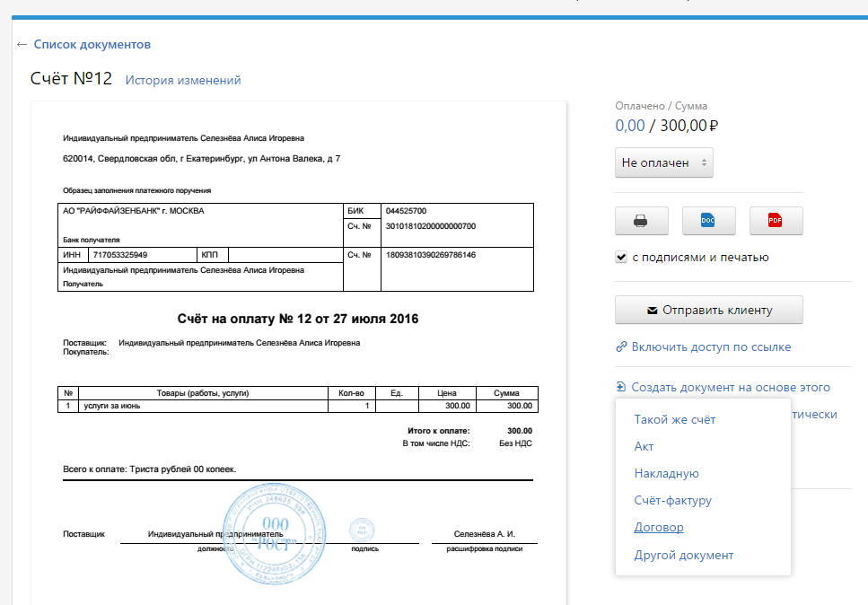Print the invoice with the printer icon
Image resolution: width=868 pixels, height=605 pixels.
pyautogui.click(x=641, y=221)
